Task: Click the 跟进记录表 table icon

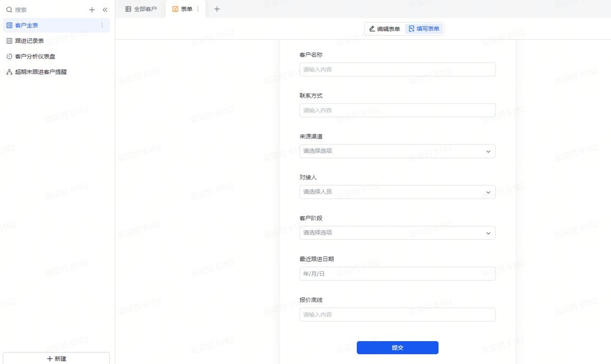Action: 9,41
